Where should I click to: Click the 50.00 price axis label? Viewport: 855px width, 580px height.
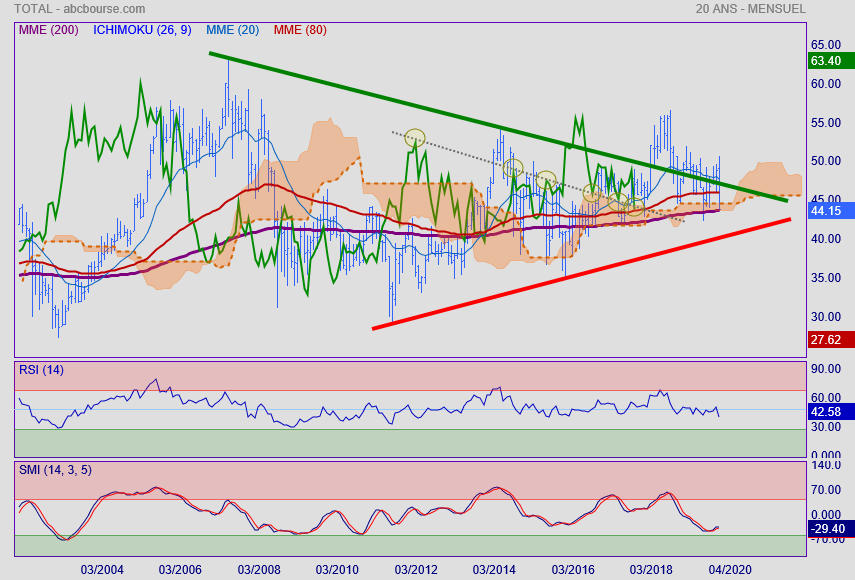pos(826,161)
